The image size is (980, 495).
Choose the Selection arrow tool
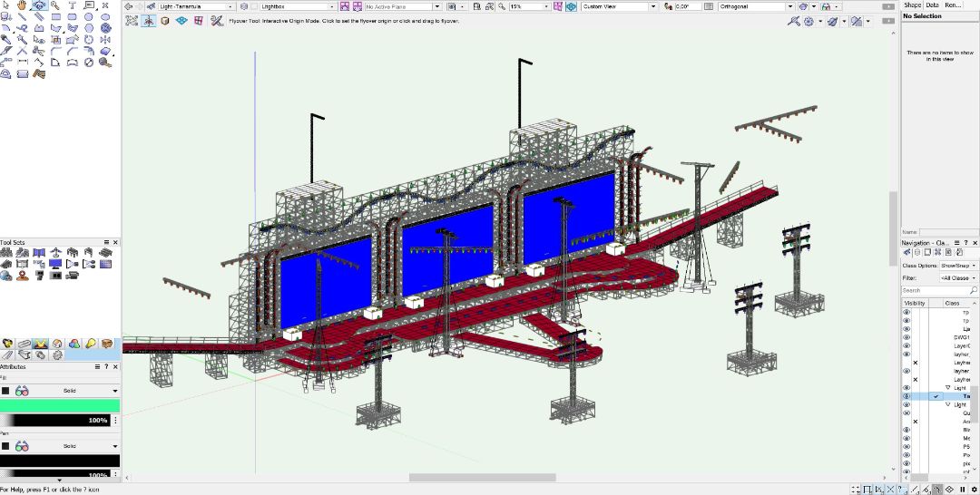tap(6, 5)
